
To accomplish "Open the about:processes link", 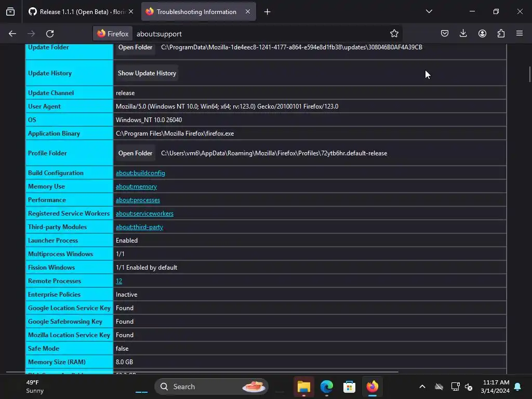I will [138, 200].
